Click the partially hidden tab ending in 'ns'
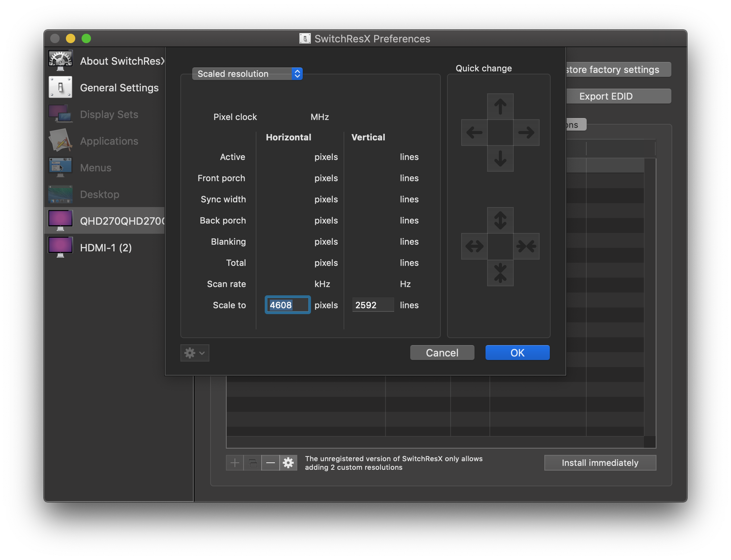The image size is (731, 560). point(576,125)
